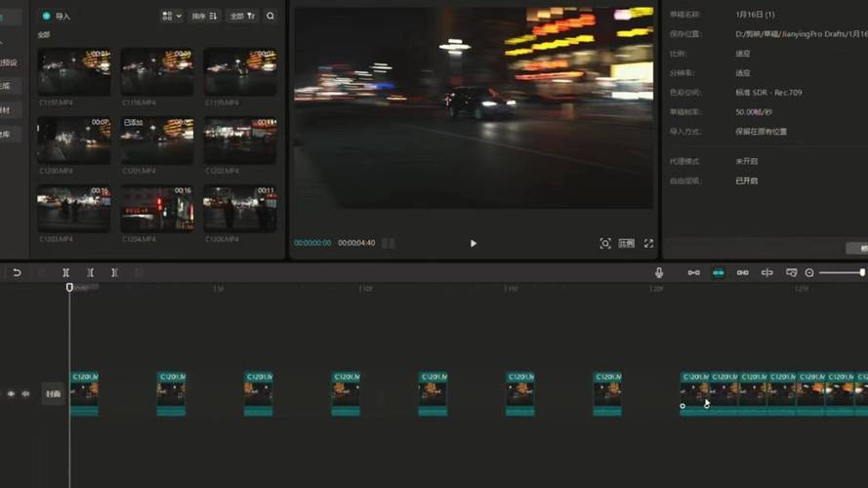Open the 排序 sort options
The width and height of the screenshot is (868, 488).
(x=205, y=17)
